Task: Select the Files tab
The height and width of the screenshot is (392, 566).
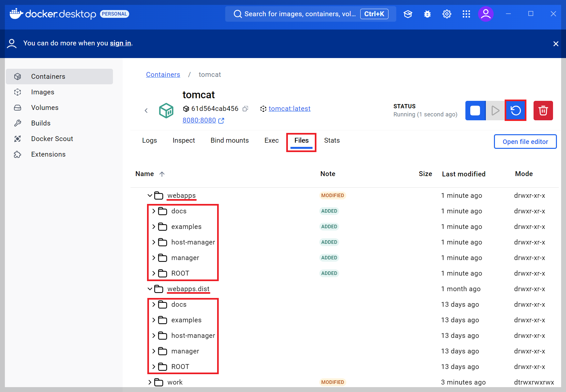Action: click(301, 140)
